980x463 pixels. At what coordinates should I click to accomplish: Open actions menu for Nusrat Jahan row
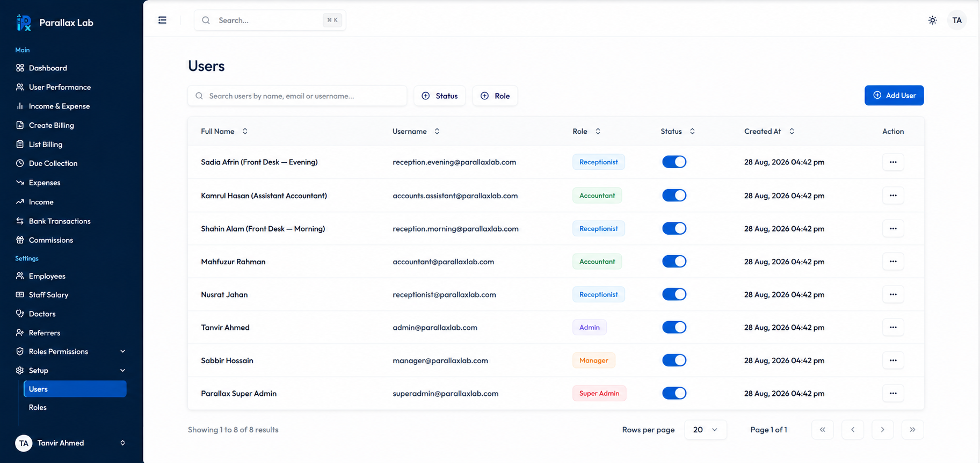893,294
